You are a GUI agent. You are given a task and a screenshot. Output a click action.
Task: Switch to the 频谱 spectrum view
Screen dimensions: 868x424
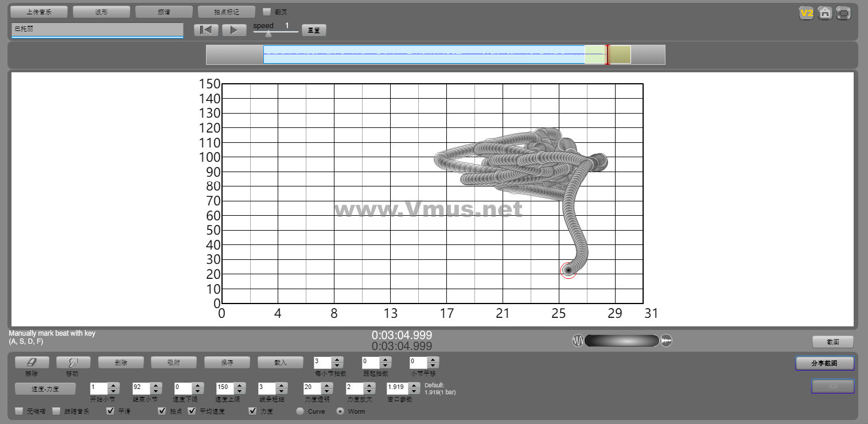(164, 12)
